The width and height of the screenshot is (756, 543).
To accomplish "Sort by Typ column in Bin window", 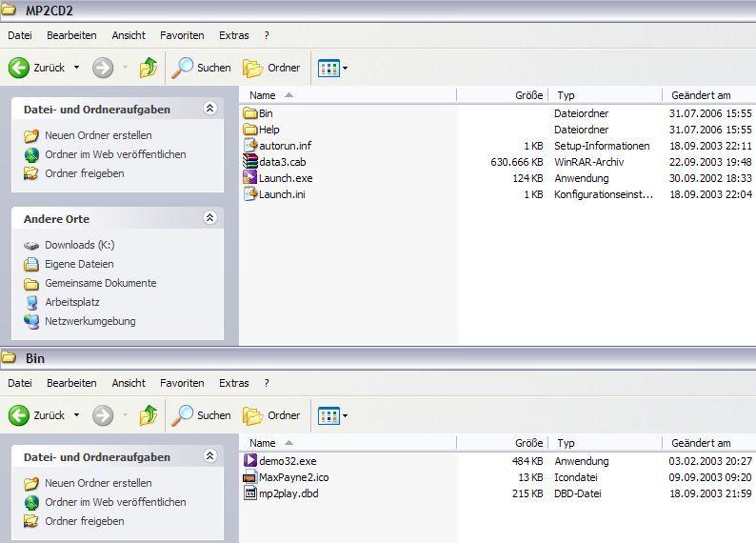I will point(606,443).
